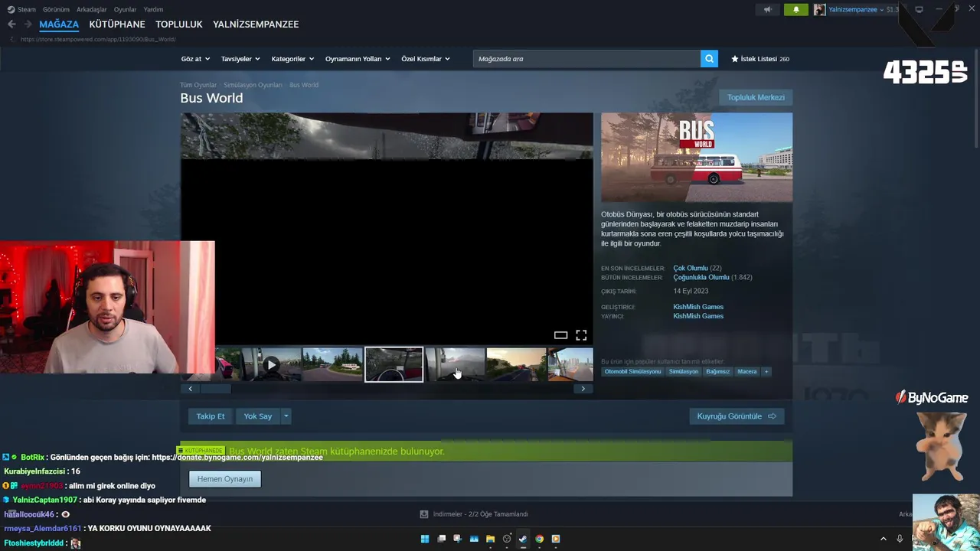980x551 pixels.
Task: Click the Mağazada ara search field
Action: [x=586, y=59]
